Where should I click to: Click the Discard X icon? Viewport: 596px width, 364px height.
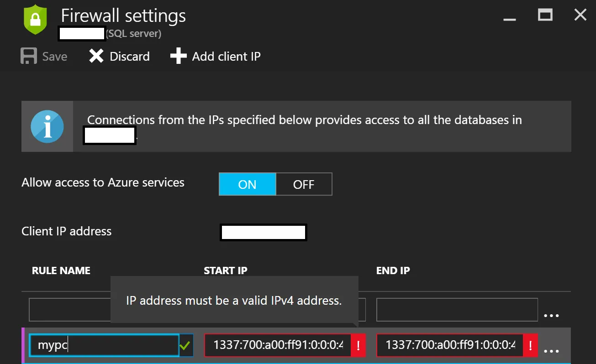(96, 57)
